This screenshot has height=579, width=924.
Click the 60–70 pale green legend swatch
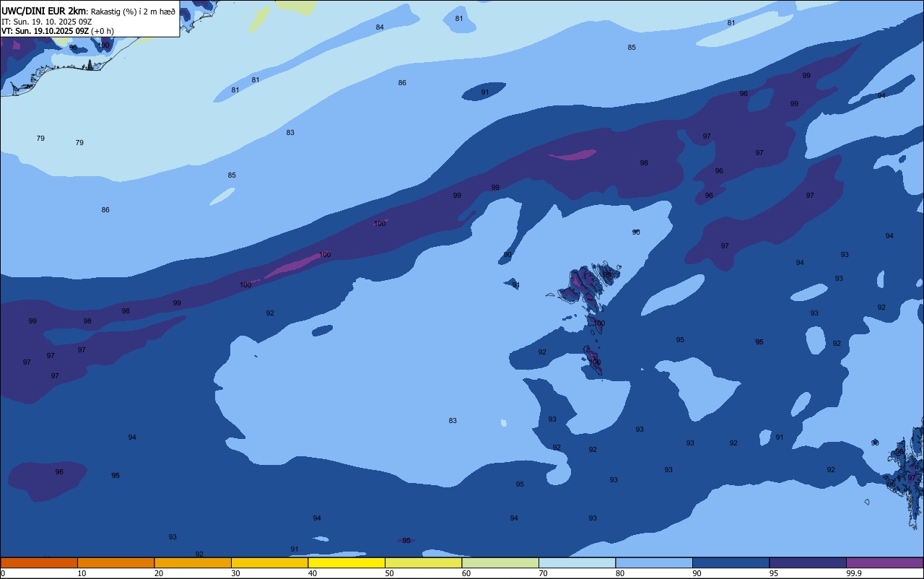pos(500,562)
